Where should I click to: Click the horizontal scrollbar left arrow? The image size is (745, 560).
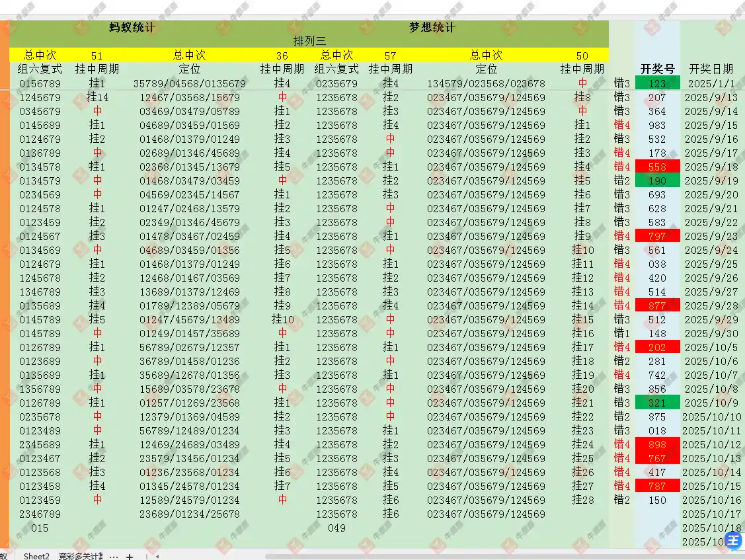(157, 556)
